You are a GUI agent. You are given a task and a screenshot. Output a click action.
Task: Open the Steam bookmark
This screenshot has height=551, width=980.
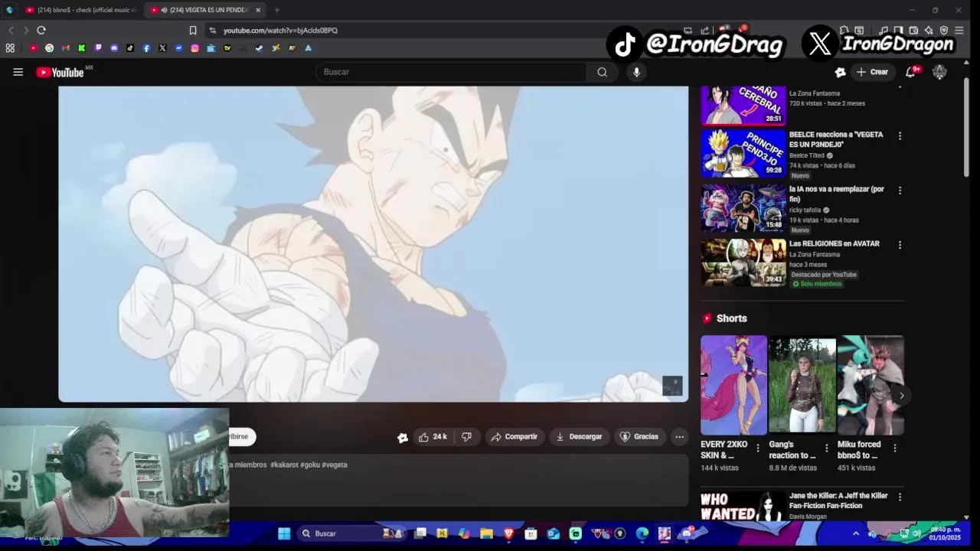click(x=260, y=47)
